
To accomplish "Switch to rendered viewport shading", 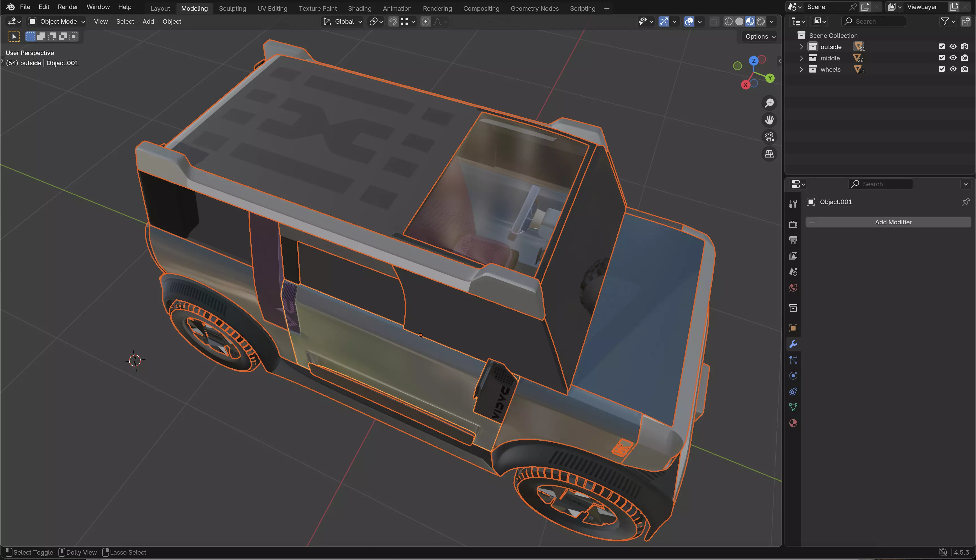I will pos(761,21).
